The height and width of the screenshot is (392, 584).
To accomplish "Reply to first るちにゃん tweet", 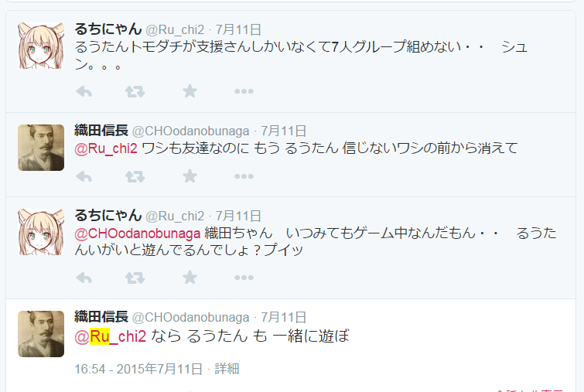I will tap(84, 91).
